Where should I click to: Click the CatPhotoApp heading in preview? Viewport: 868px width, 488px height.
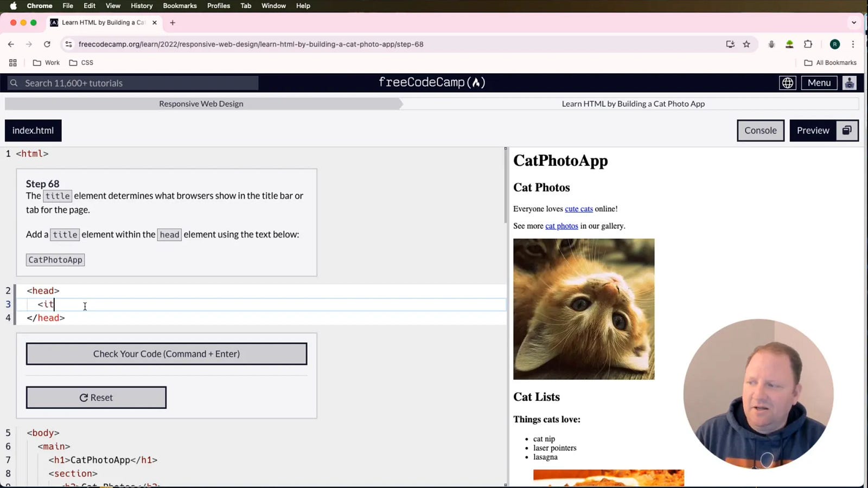click(x=560, y=160)
